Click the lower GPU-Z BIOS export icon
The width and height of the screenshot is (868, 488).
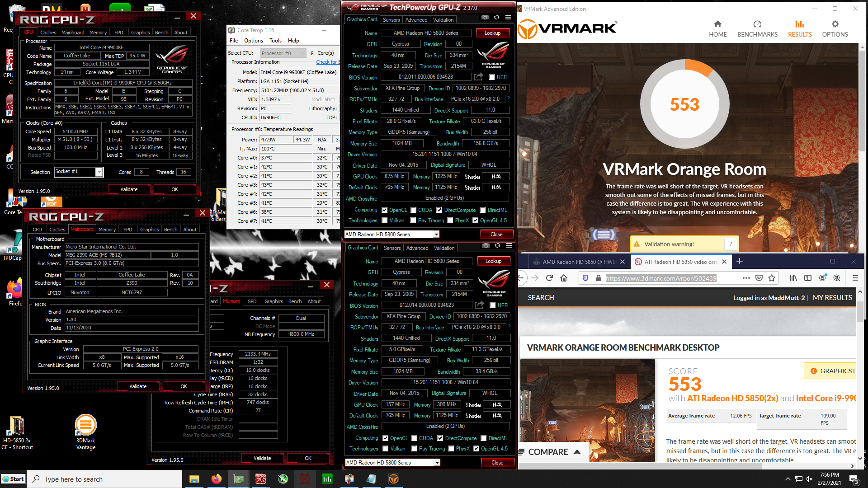tap(479, 305)
